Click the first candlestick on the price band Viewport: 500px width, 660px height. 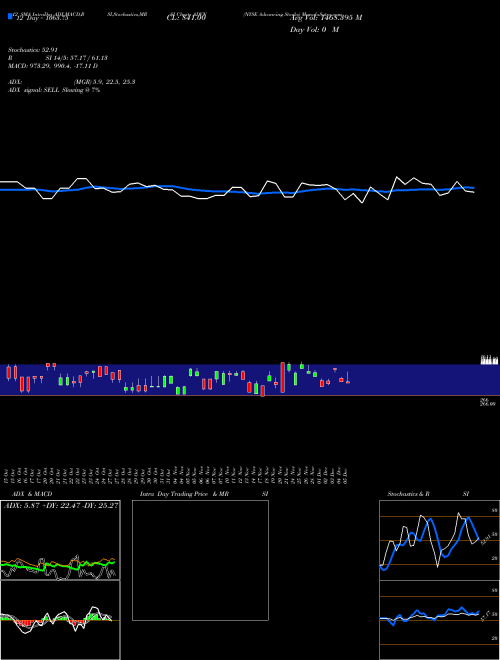(x=8, y=373)
